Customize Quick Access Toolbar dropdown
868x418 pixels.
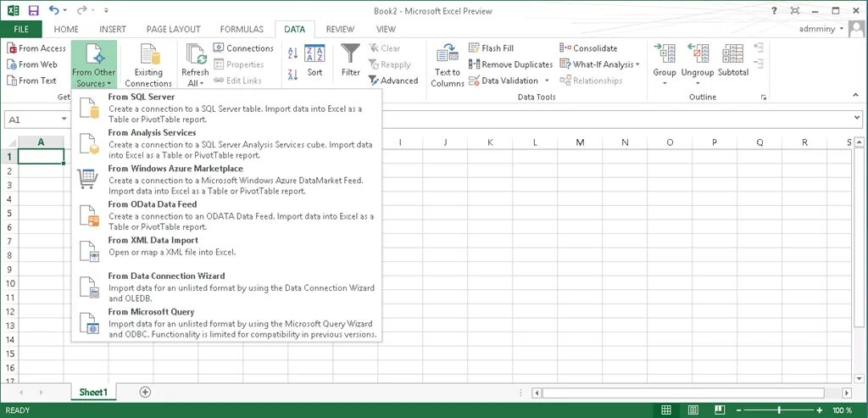tap(106, 10)
